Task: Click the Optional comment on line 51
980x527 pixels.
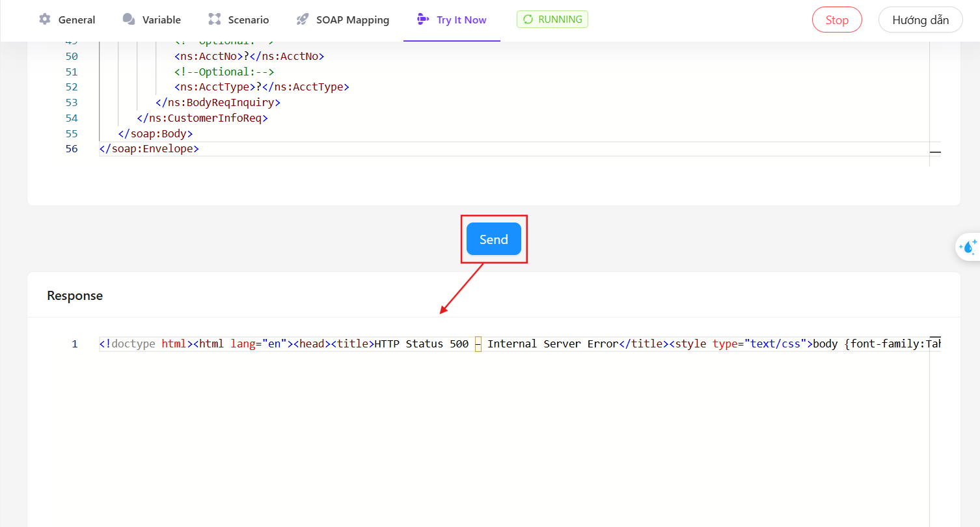Action: coord(225,72)
